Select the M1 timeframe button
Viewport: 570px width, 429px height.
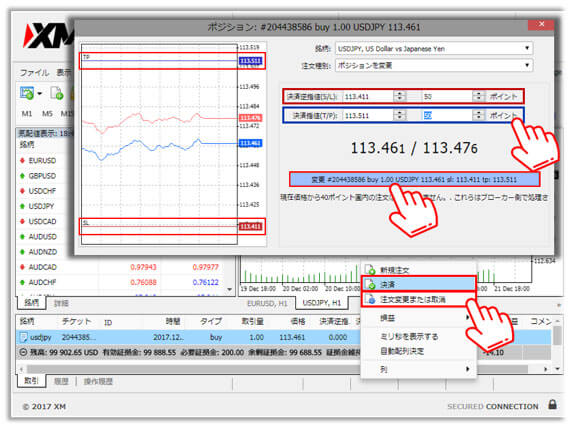pyautogui.click(x=27, y=114)
